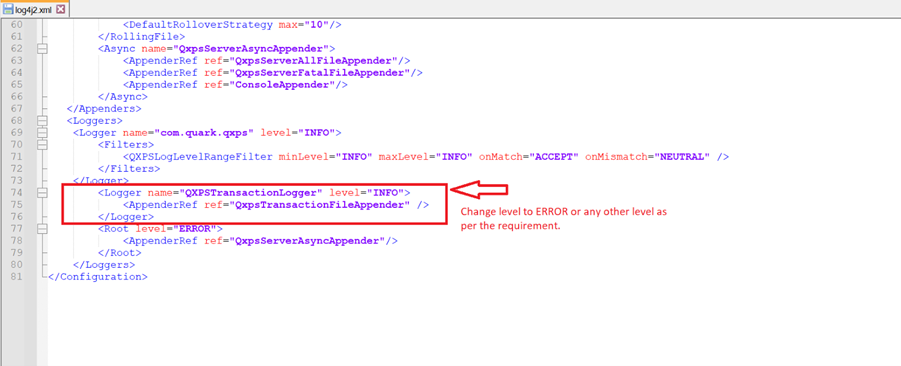This screenshot has height=366, width=901.
Task: Click the </Logger> tag on line 76
Action: (x=126, y=217)
